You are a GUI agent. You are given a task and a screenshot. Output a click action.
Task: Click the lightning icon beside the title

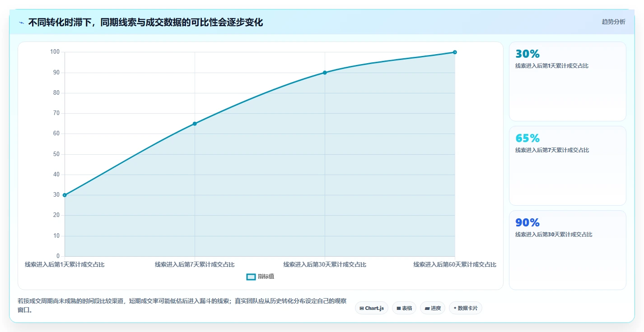(x=21, y=23)
